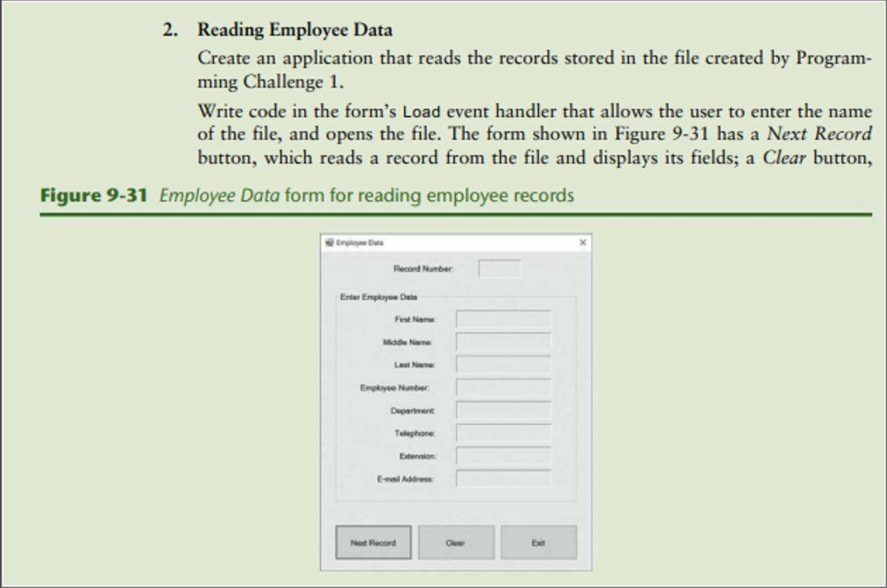887x588 pixels.
Task: Close the Employee Data window
Action: tap(582, 242)
